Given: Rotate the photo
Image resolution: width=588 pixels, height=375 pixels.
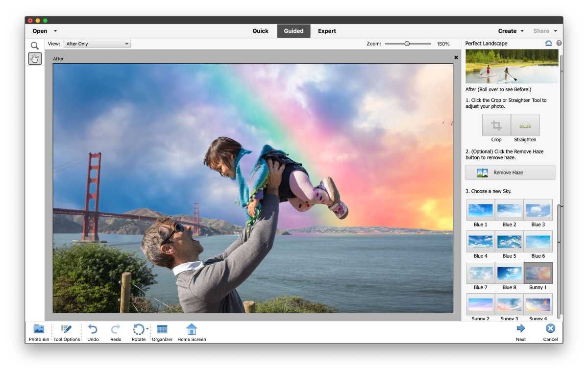Looking at the screenshot, I should pos(139,332).
